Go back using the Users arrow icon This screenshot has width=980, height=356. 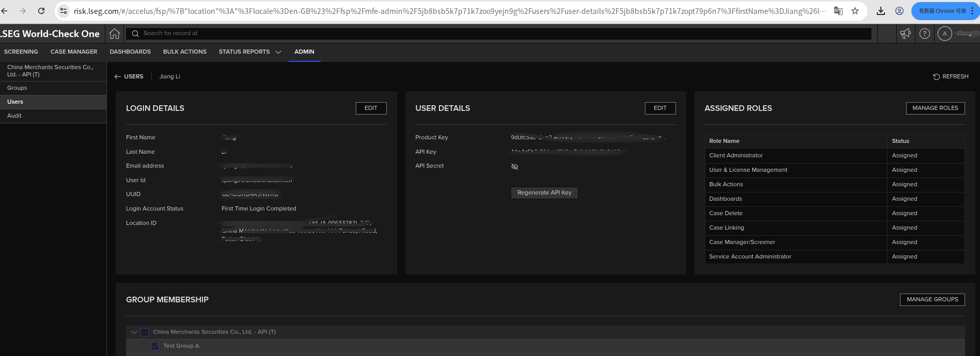[x=118, y=76]
